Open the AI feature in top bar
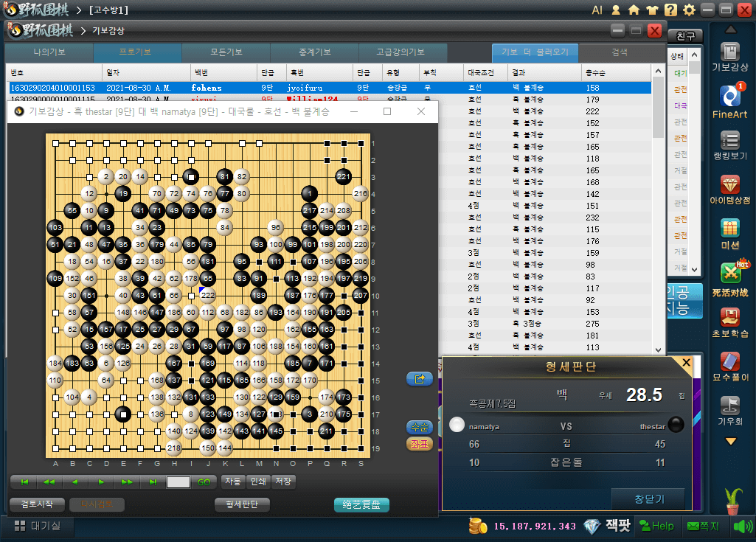756x542 pixels. coord(597,10)
